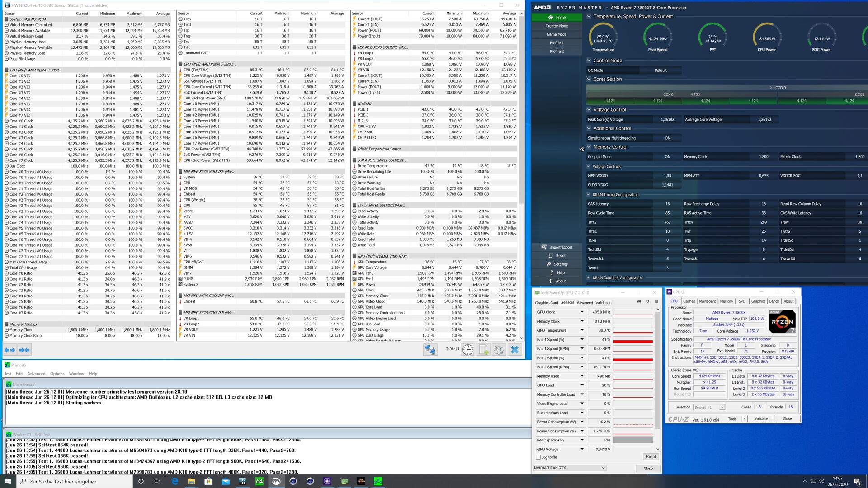Launch Microsoft Edge from taskbar
The image size is (868, 488).
point(175,481)
